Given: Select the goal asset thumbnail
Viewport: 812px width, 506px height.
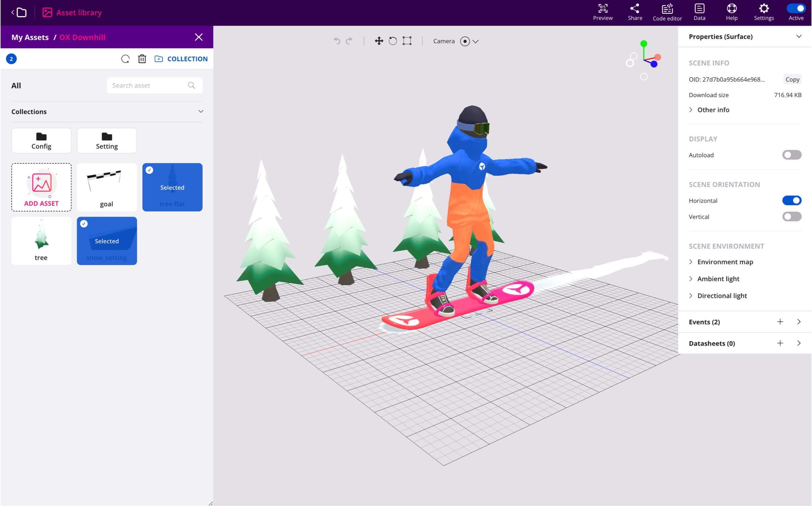Looking at the screenshot, I should pos(107,187).
